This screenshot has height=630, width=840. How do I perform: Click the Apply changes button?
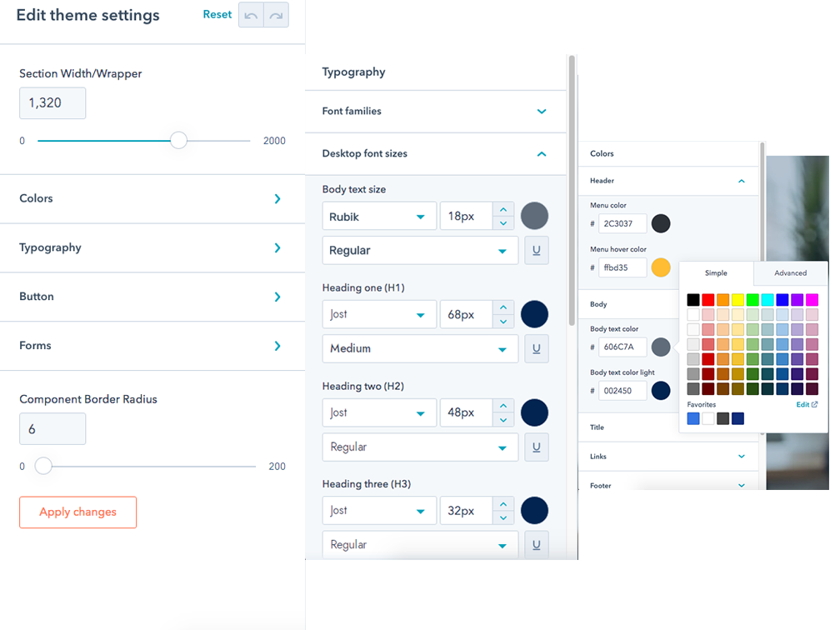[x=77, y=512]
